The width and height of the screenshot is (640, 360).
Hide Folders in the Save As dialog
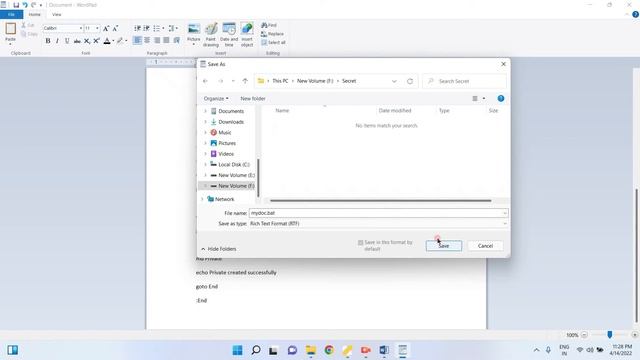pyautogui.click(x=218, y=249)
